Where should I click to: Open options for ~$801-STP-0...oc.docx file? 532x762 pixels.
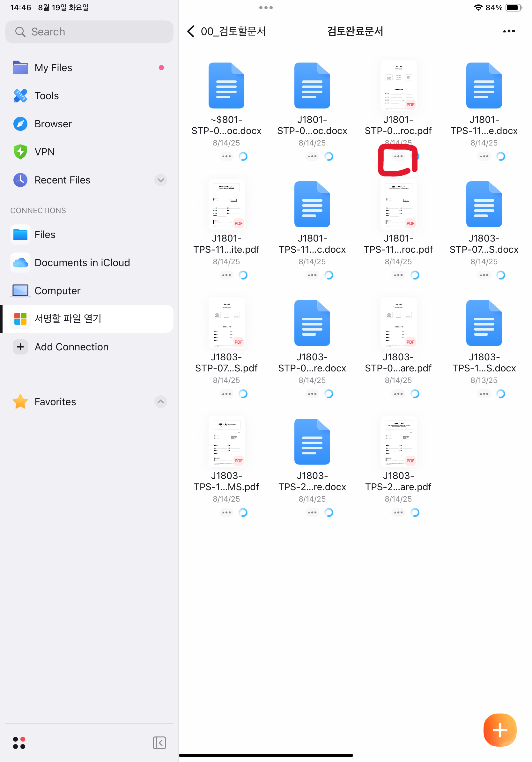(x=226, y=156)
